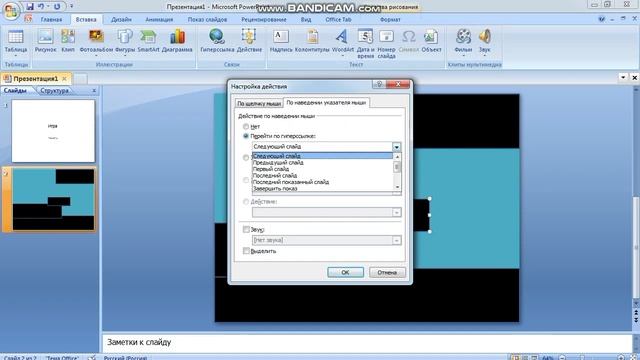Open Колонтитулы header and footer
The width and height of the screenshot is (640, 360).
click(x=312, y=41)
